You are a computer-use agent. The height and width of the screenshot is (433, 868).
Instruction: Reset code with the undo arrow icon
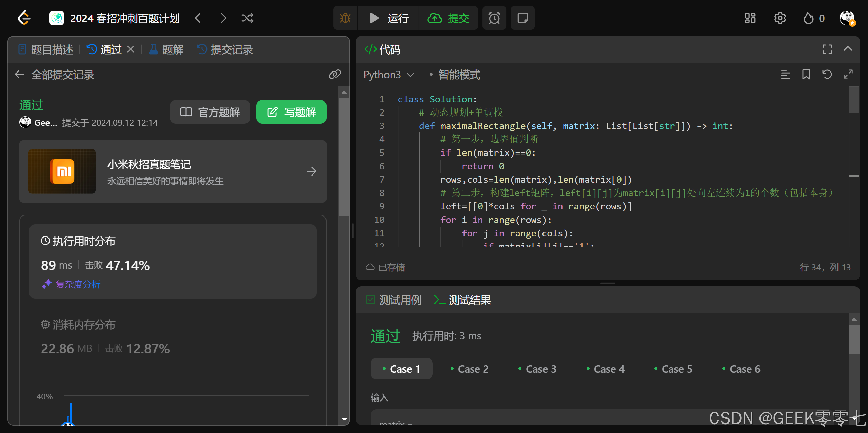click(827, 74)
